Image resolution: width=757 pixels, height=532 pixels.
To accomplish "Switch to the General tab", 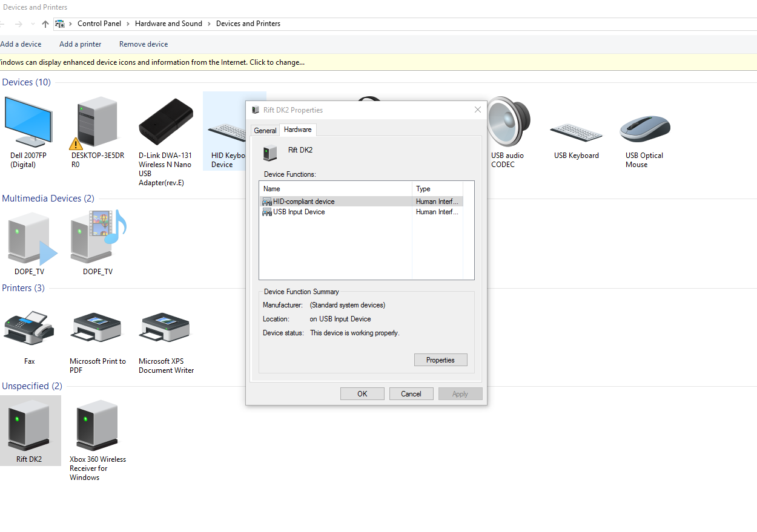I will click(x=265, y=130).
